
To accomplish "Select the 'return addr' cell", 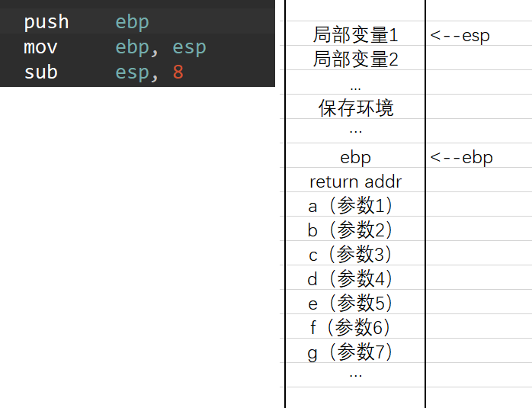I will tap(355, 180).
